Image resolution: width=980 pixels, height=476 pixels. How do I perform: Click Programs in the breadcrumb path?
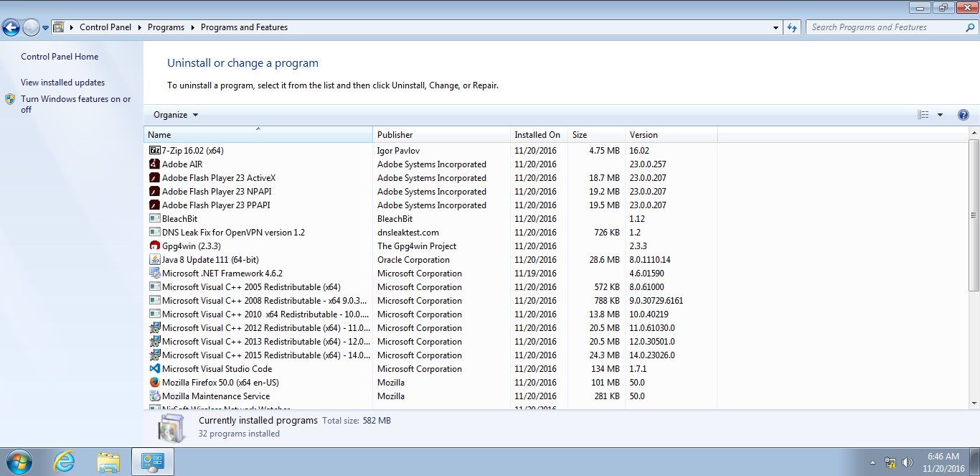coord(166,27)
